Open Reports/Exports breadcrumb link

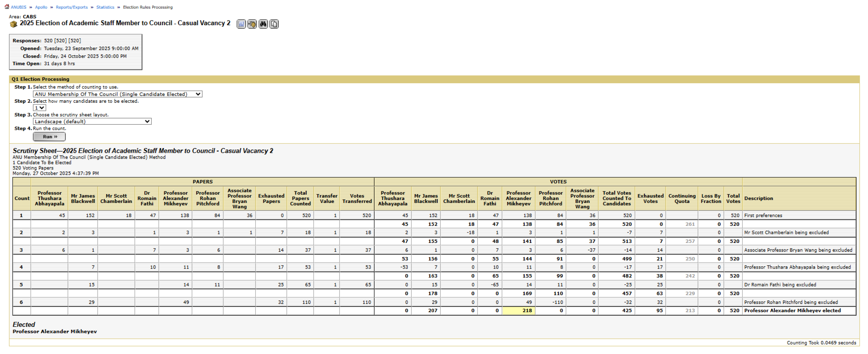(72, 7)
